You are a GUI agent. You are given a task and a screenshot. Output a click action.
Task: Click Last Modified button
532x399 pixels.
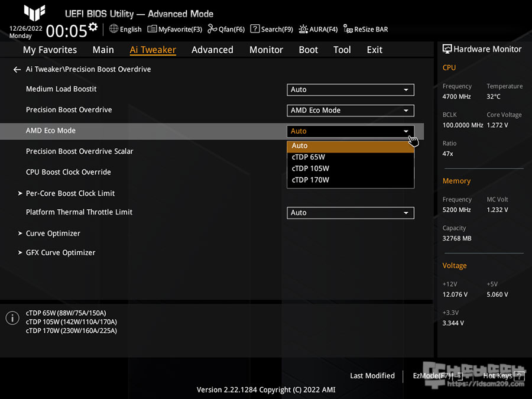372,376
